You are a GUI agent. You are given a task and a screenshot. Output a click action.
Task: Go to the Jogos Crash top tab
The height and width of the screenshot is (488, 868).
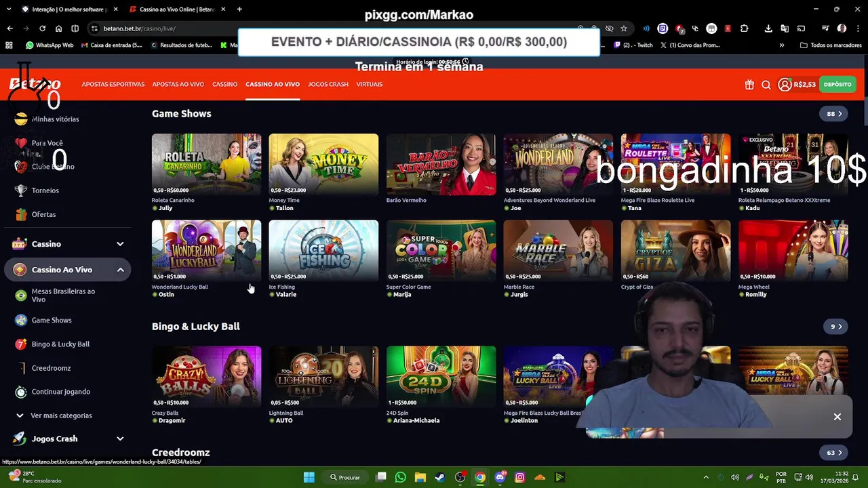(328, 85)
